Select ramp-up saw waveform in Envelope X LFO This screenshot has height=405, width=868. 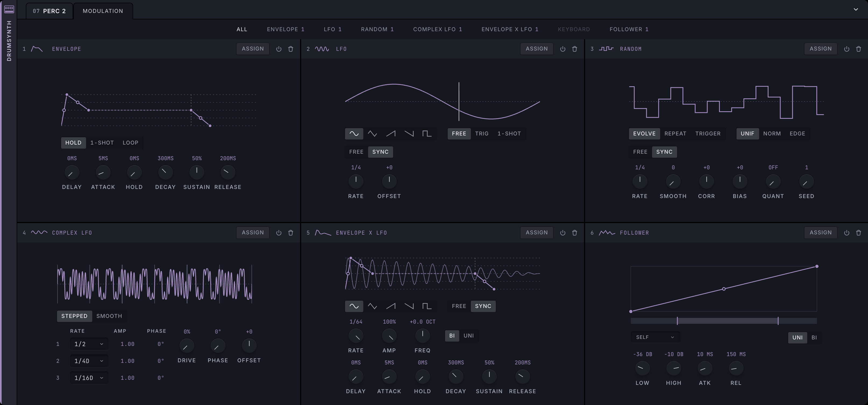pos(390,306)
